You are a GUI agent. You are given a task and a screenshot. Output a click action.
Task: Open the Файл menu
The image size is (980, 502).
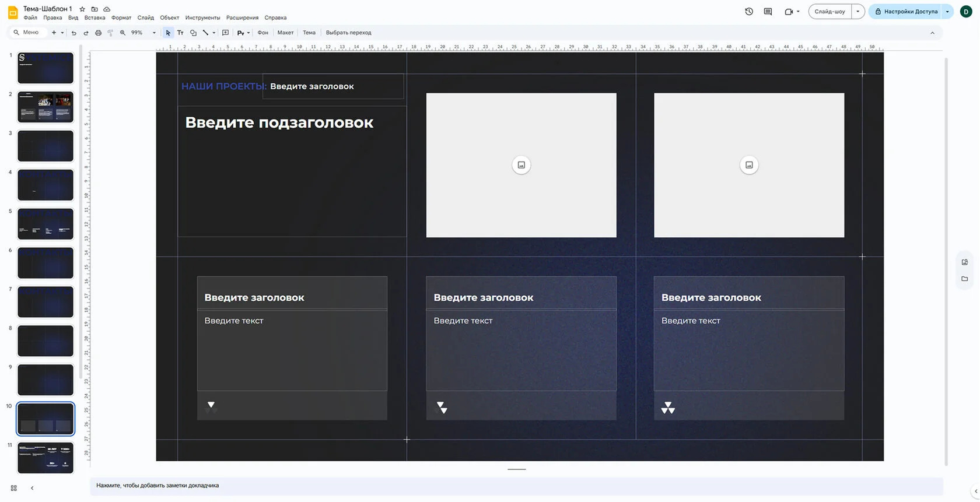(x=30, y=17)
